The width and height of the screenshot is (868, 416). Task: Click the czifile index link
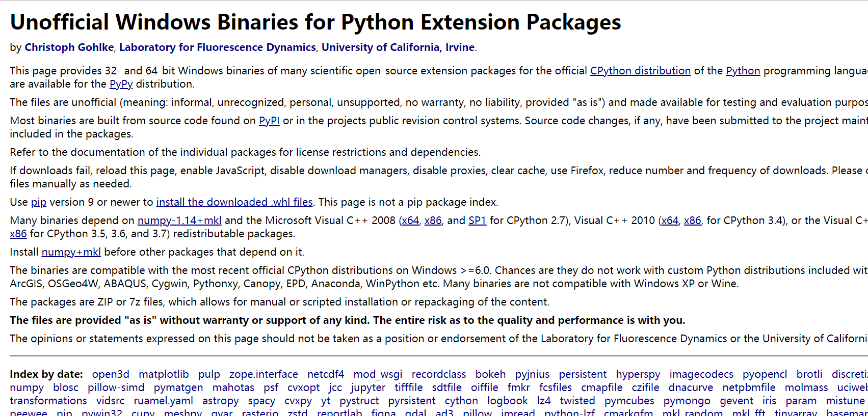coord(646,387)
